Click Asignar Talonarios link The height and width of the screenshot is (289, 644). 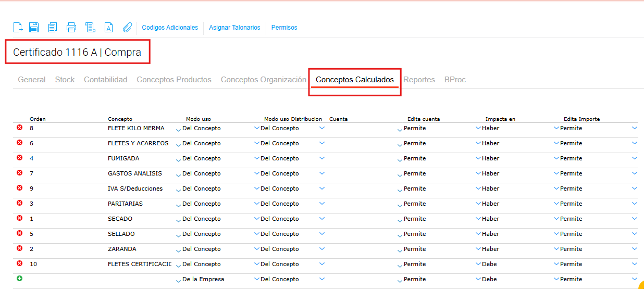(234, 28)
